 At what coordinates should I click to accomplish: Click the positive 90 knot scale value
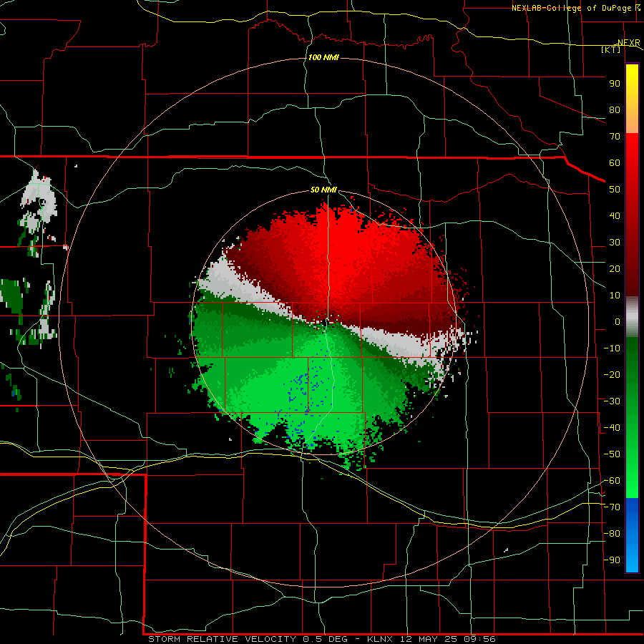[615, 84]
